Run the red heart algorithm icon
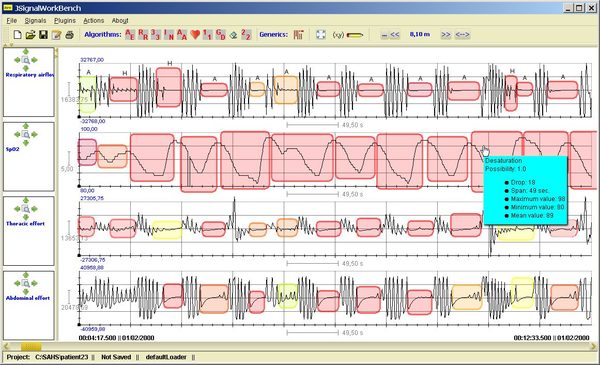Viewport: 600px width, 365px height. click(x=195, y=35)
